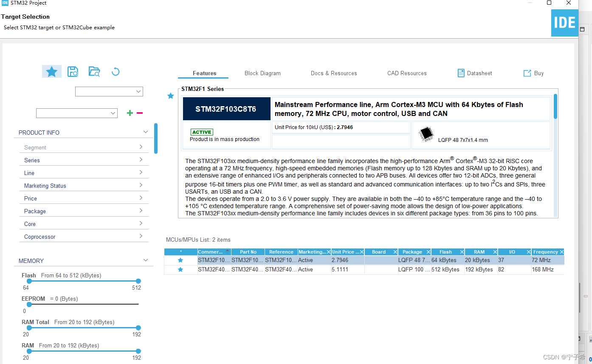
Task: Click the pink minus remove icon
Action: point(140,113)
